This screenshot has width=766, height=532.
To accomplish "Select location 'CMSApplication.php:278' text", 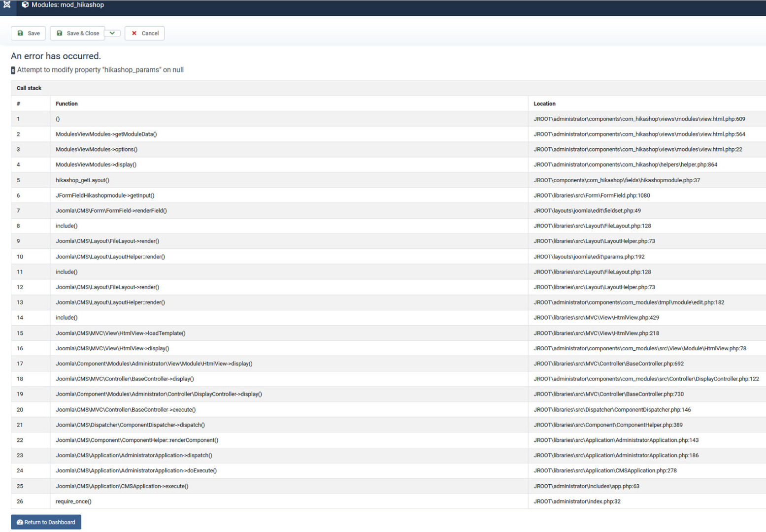I will coord(646,471).
